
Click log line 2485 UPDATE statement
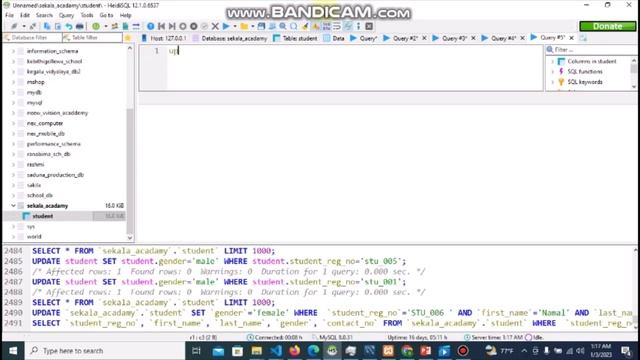point(219,261)
